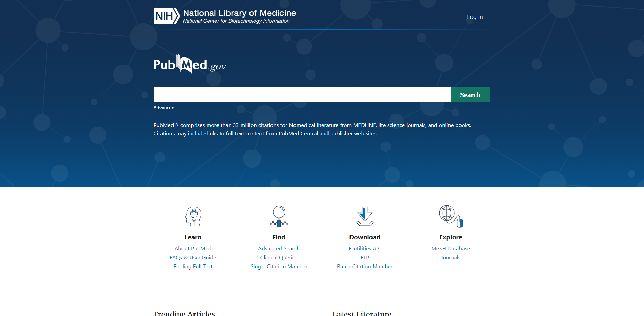Click the NIH logo badge
The height and width of the screenshot is (316, 644).
(x=166, y=16)
